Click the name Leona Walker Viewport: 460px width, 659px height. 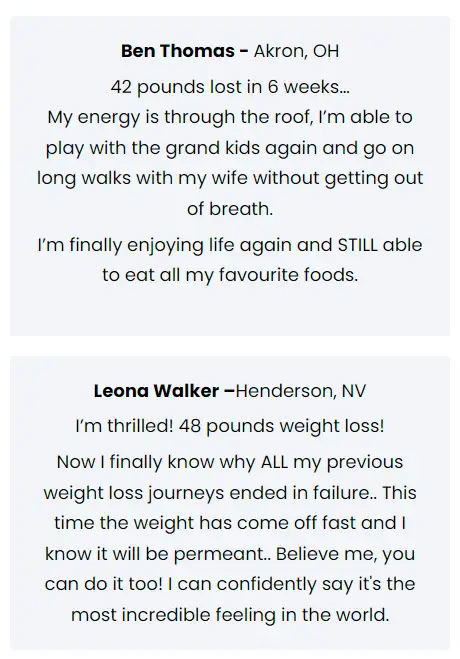(156, 391)
